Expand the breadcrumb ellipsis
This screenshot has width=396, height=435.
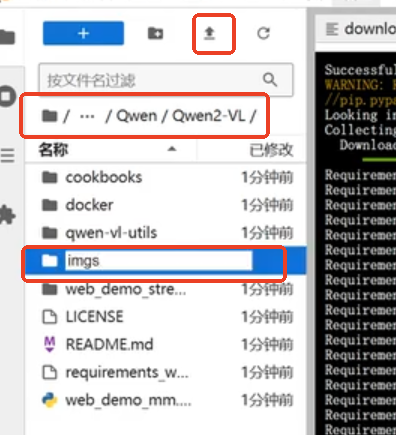87,117
